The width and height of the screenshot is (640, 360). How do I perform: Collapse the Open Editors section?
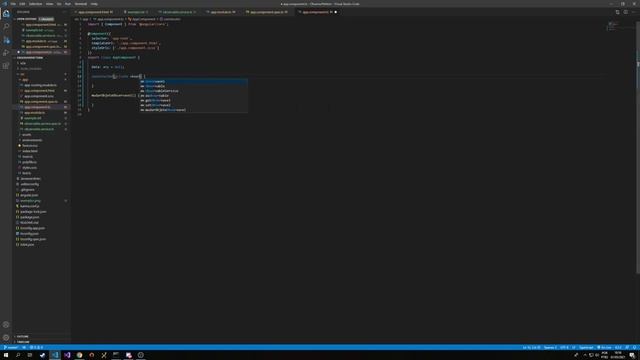[27, 19]
